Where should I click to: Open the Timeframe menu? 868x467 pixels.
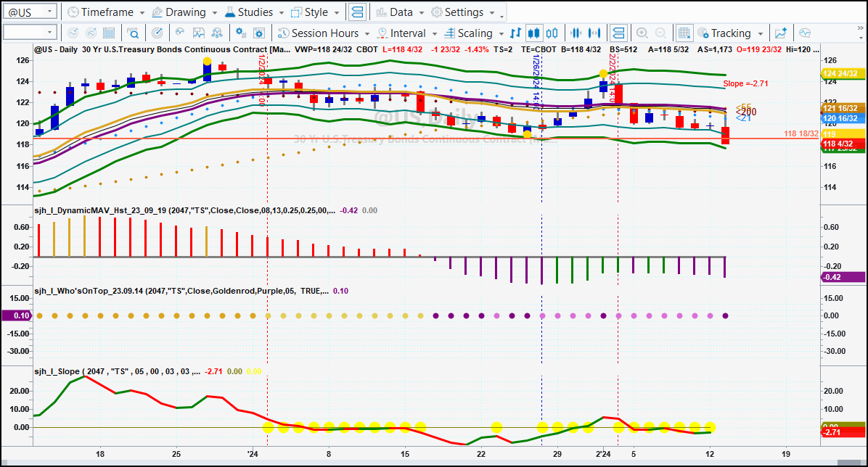[106, 12]
